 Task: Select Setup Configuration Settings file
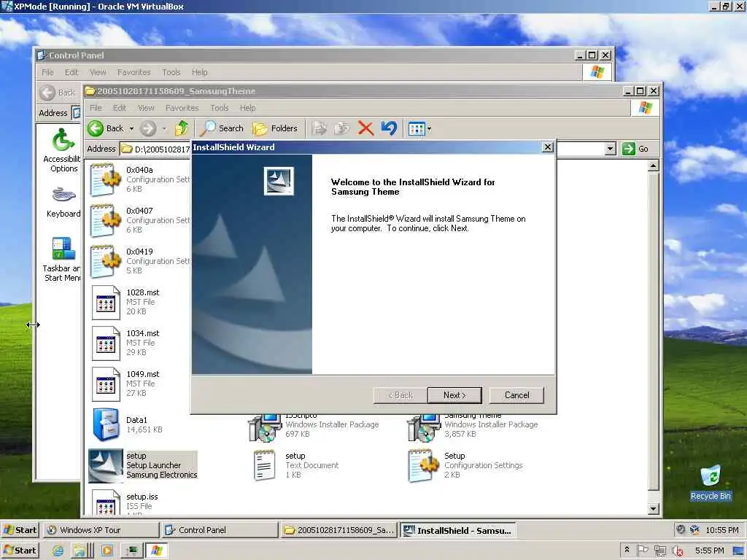click(x=465, y=465)
